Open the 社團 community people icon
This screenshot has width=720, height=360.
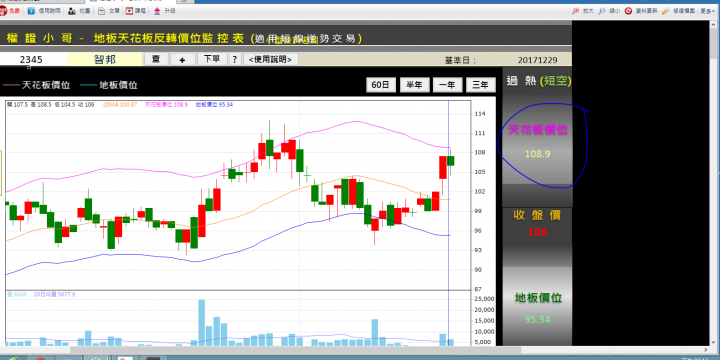point(72,11)
